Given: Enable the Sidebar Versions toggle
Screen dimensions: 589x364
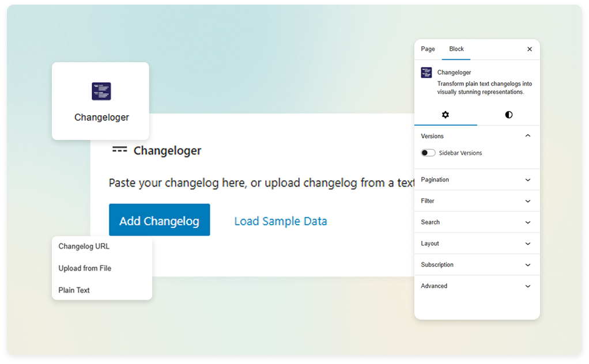Looking at the screenshot, I should [x=428, y=152].
